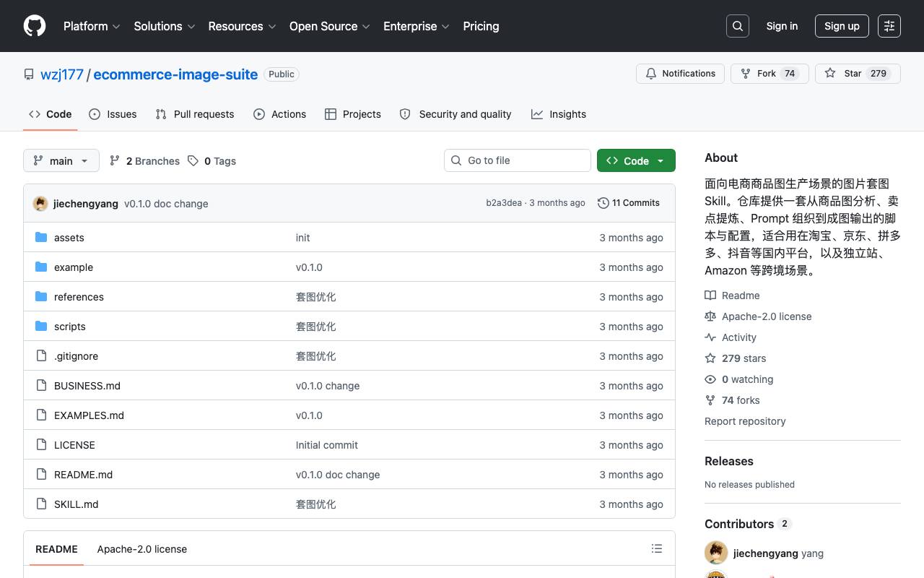
Task: Click the scripts folder icon
Action: click(41, 327)
